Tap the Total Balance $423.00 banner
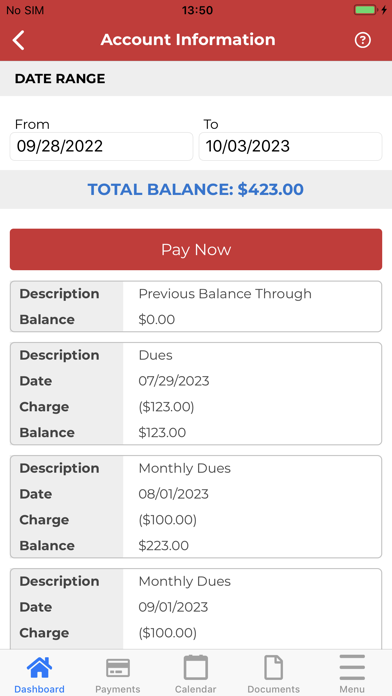The height and width of the screenshot is (696, 392). click(x=196, y=190)
